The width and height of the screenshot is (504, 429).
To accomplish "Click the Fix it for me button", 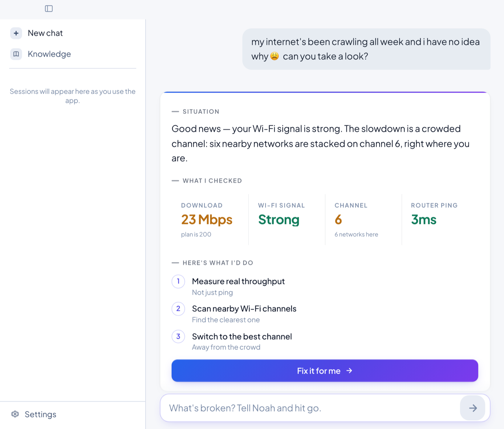I will tap(325, 370).
